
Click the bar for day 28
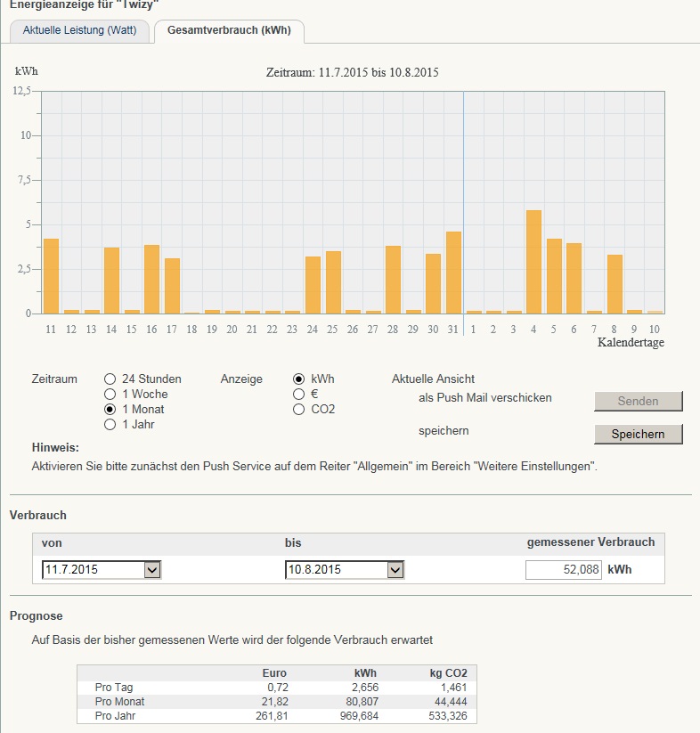point(393,280)
